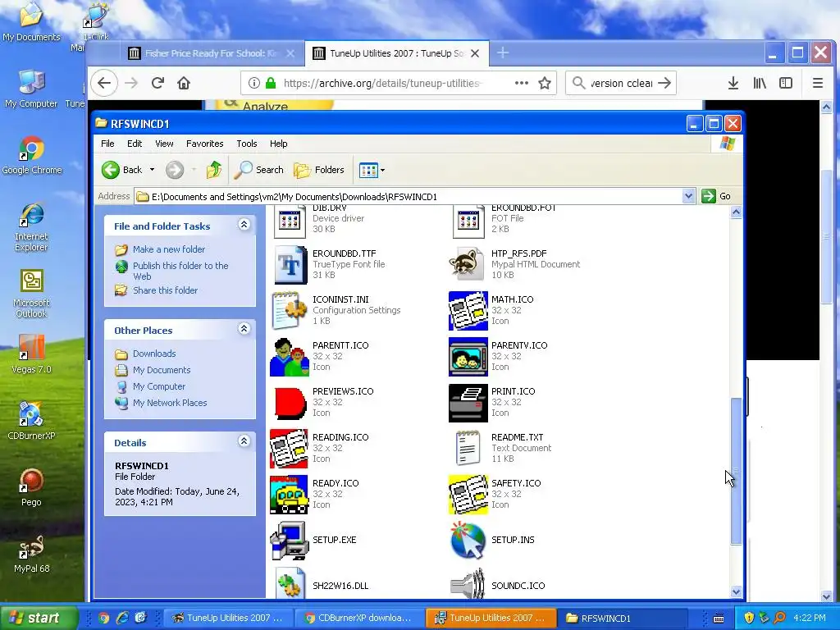The width and height of the screenshot is (840, 630).
Task: Select the PARENTT.ICO icon file
Action: point(290,357)
